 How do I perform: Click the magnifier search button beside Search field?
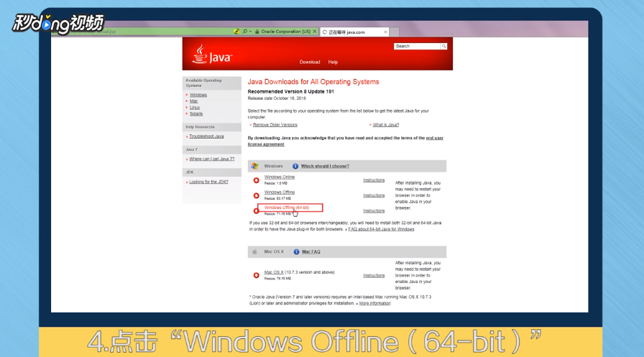click(443, 47)
